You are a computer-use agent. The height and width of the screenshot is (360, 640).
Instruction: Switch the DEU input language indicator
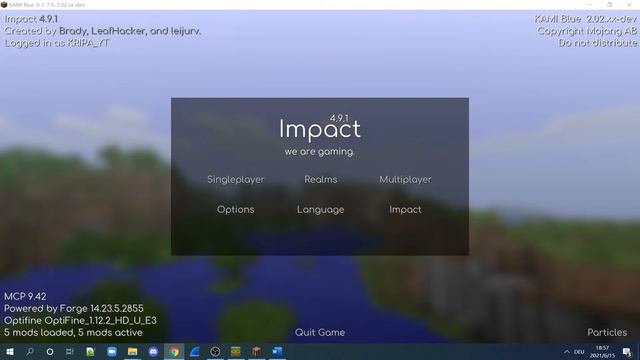[579, 351]
